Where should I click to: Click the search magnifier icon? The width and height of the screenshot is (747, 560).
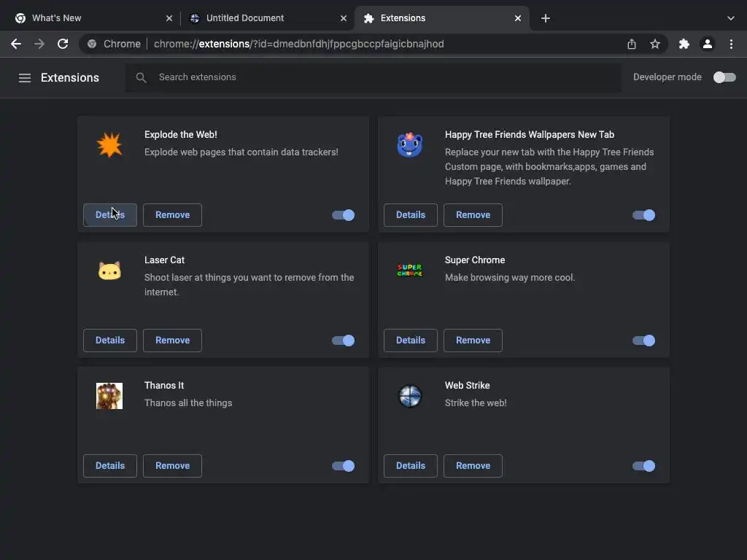(x=141, y=77)
